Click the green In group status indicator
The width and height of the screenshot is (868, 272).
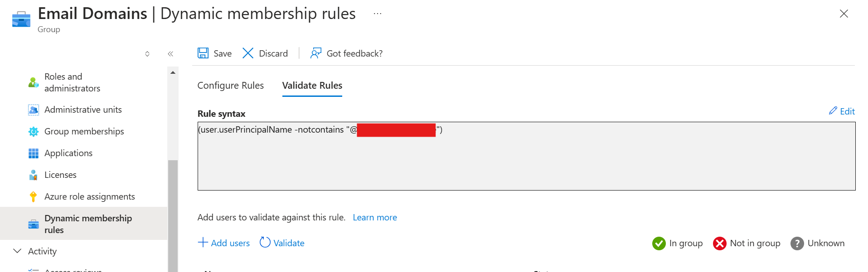pyautogui.click(x=659, y=243)
